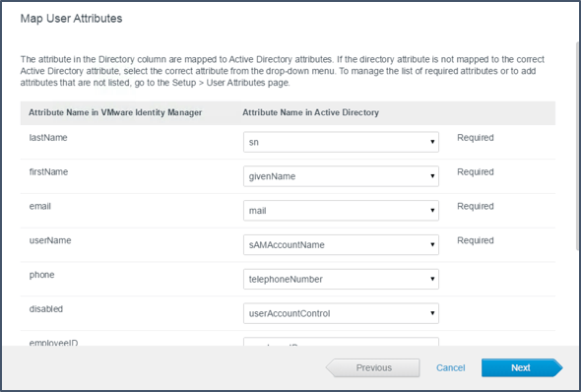Click the lastName attribute label
The image size is (581, 392).
click(x=48, y=138)
